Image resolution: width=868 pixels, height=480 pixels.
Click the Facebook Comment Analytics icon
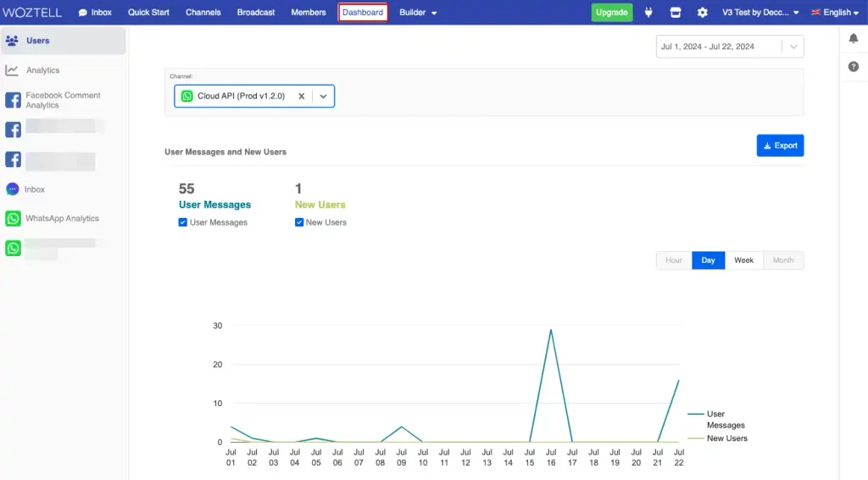pyautogui.click(x=13, y=100)
